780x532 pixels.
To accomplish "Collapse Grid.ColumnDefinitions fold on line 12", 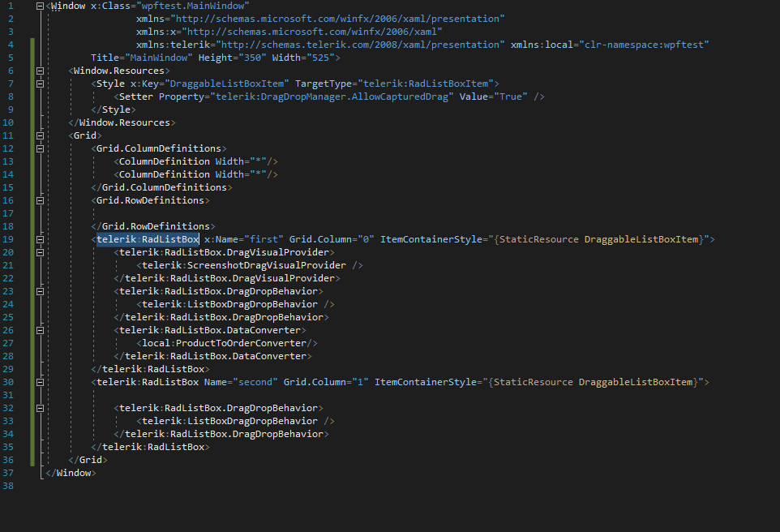I will point(41,148).
